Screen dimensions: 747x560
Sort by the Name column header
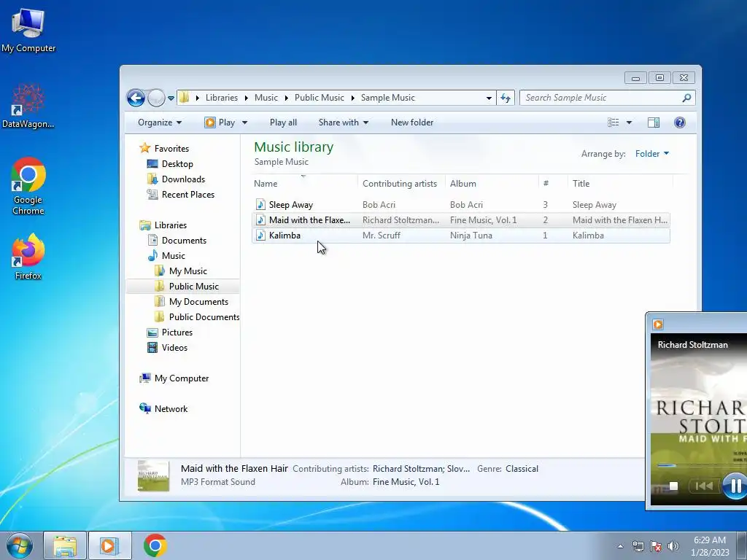305,183
